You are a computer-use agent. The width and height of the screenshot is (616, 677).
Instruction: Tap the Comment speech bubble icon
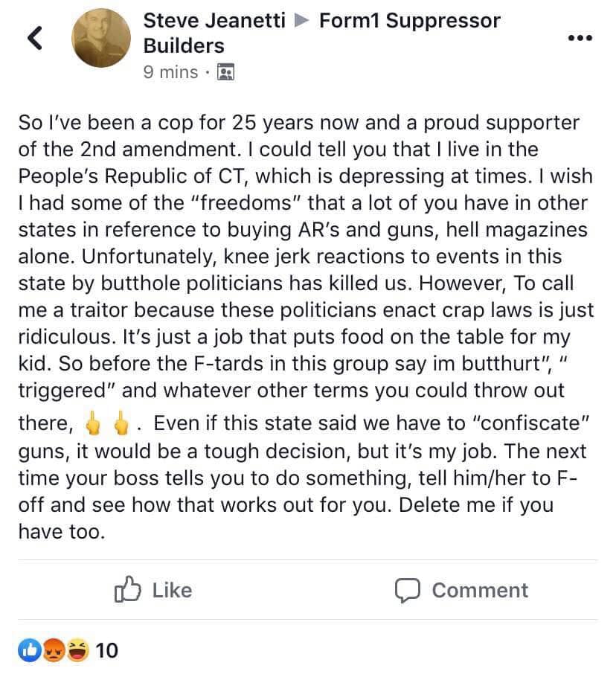tap(408, 590)
